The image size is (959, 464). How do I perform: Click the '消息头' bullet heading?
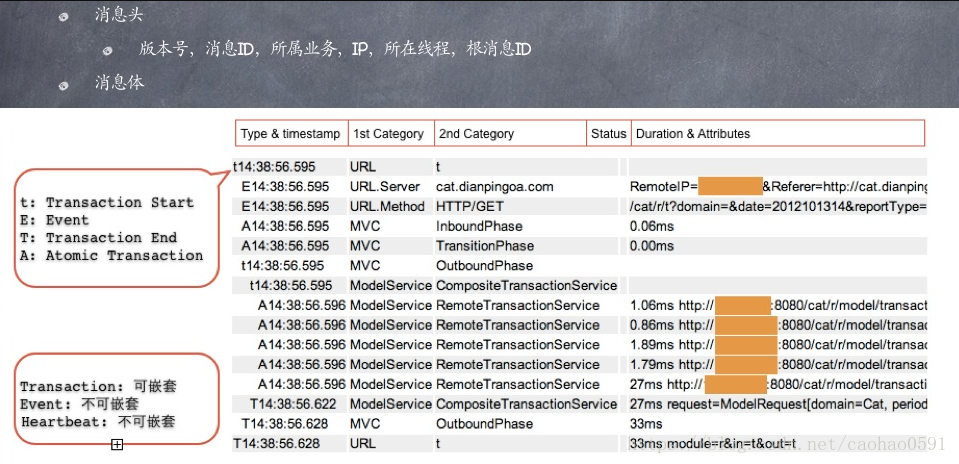pos(119,15)
